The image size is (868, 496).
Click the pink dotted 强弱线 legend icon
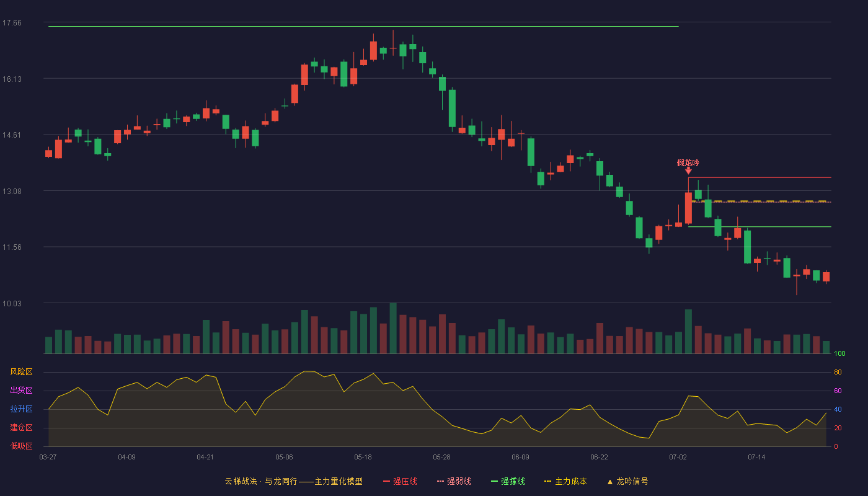tap(440, 481)
